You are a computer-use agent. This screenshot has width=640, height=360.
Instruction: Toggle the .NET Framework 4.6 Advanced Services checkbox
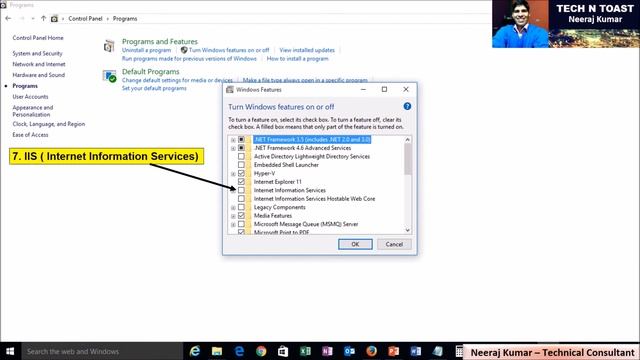tap(241, 148)
